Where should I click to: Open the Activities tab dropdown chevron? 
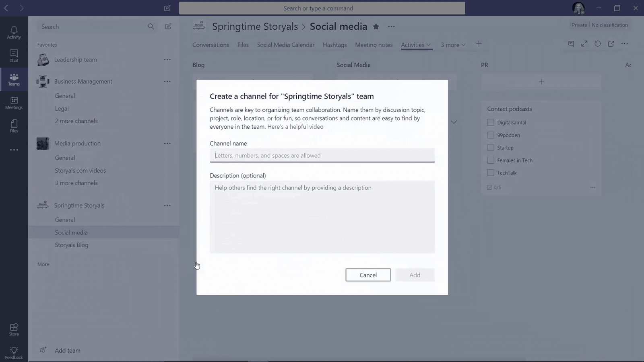point(429,45)
